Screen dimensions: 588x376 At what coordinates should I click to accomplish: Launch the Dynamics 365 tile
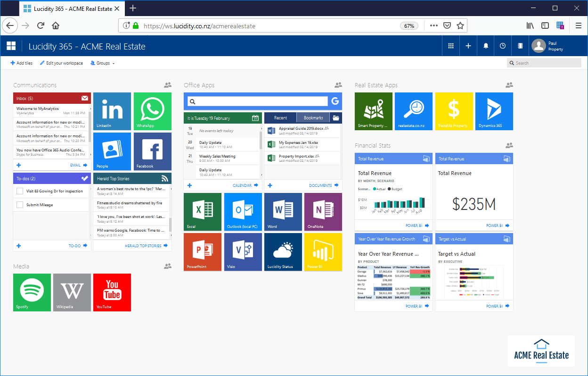tap(494, 111)
